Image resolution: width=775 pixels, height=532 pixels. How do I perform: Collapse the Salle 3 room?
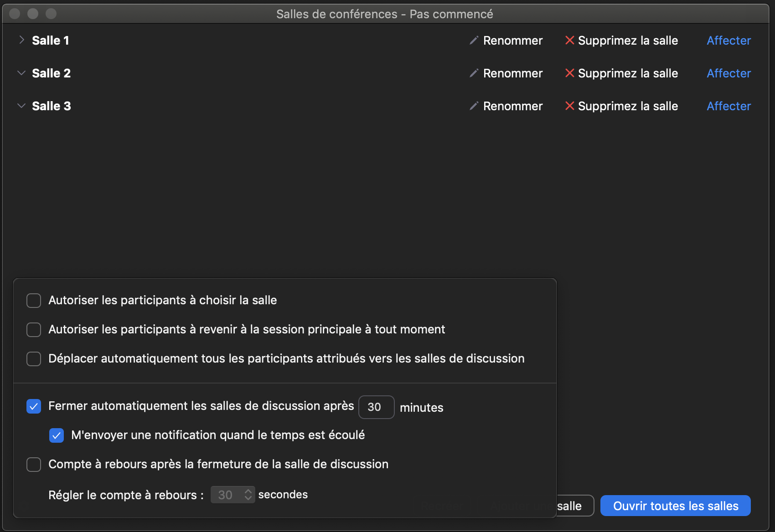pos(21,106)
